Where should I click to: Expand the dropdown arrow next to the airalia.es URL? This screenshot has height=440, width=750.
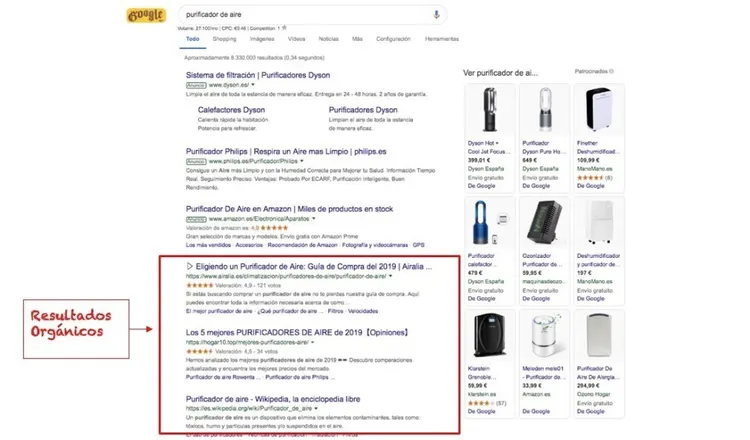tap(390, 276)
